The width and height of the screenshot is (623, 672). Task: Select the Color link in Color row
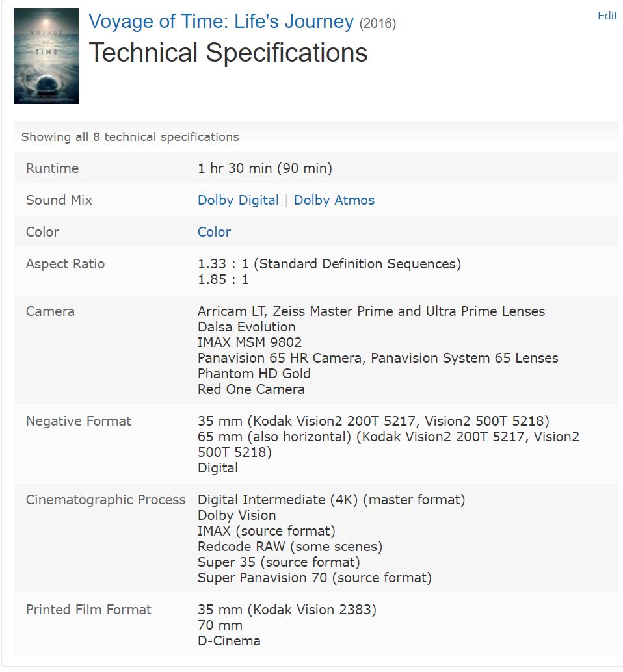214,232
